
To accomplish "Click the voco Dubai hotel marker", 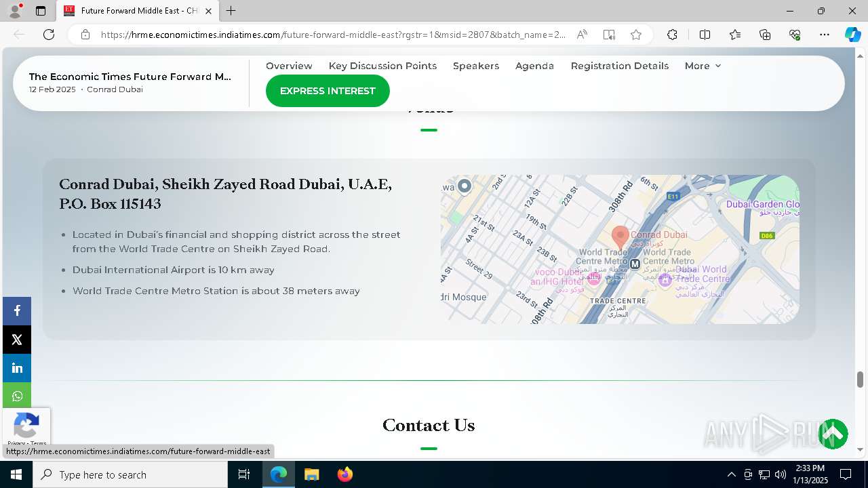I will click(594, 279).
